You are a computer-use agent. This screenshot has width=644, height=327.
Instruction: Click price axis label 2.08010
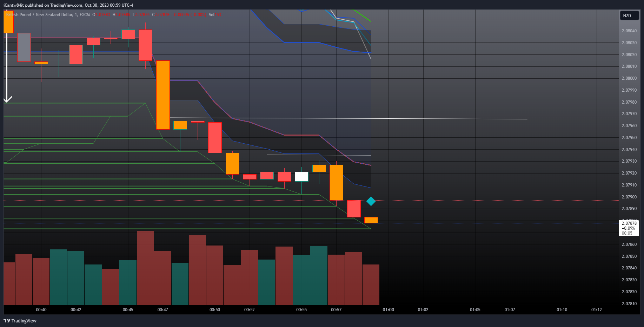[x=629, y=66]
